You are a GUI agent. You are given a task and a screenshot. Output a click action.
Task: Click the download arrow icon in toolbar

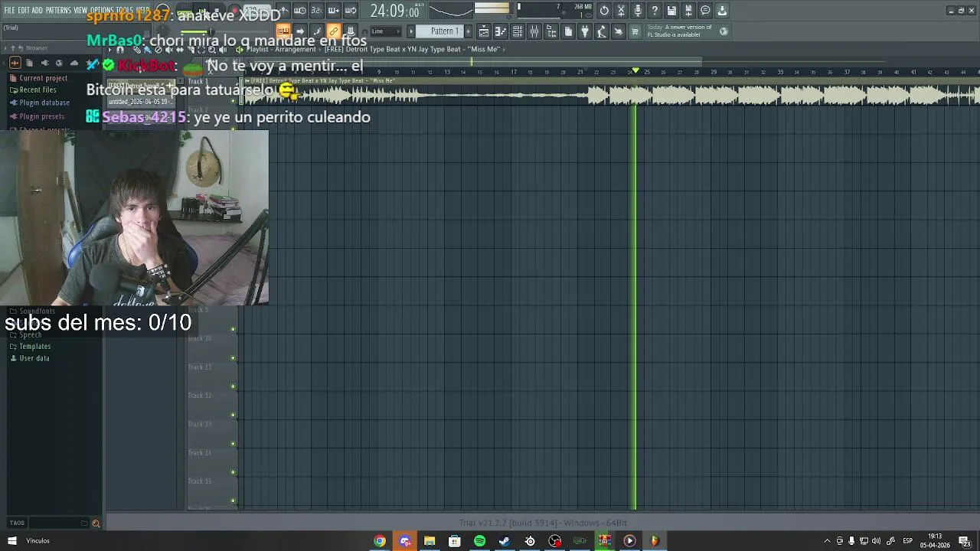[x=722, y=11]
